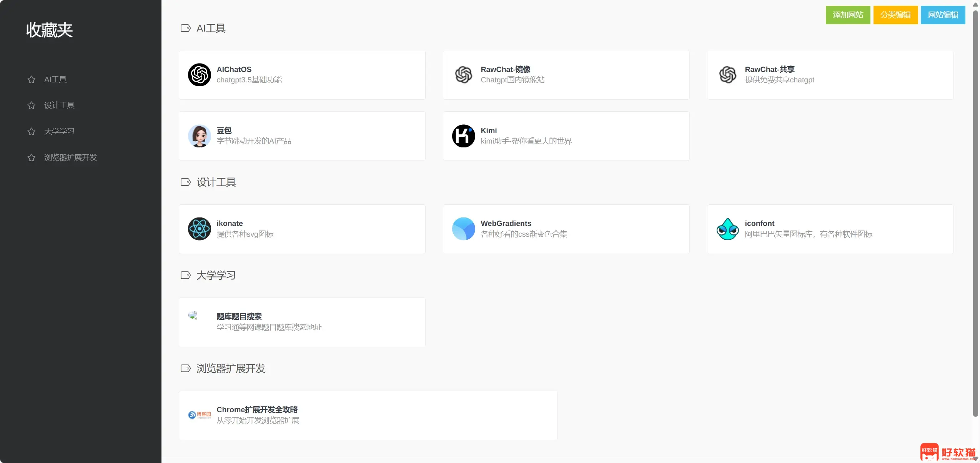Click the description kimi助手-帮你看更大的世界
Image resolution: width=980 pixels, height=463 pixels.
(x=526, y=141)
